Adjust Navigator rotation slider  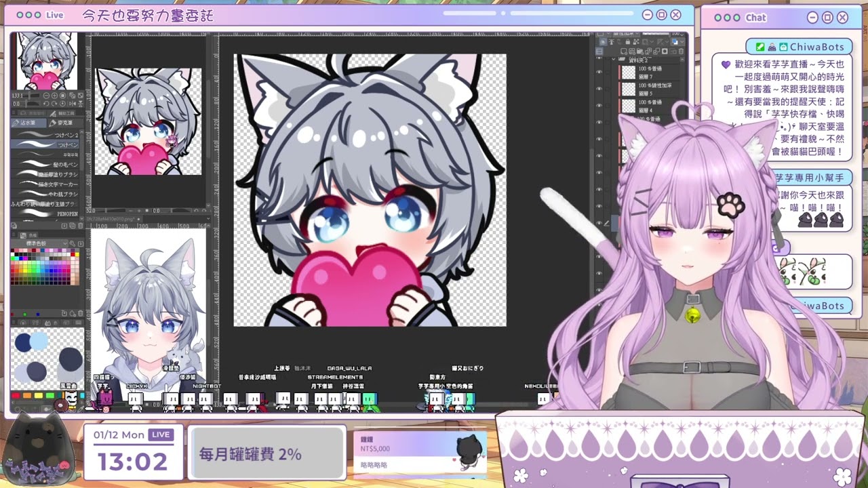pos(31,104)
